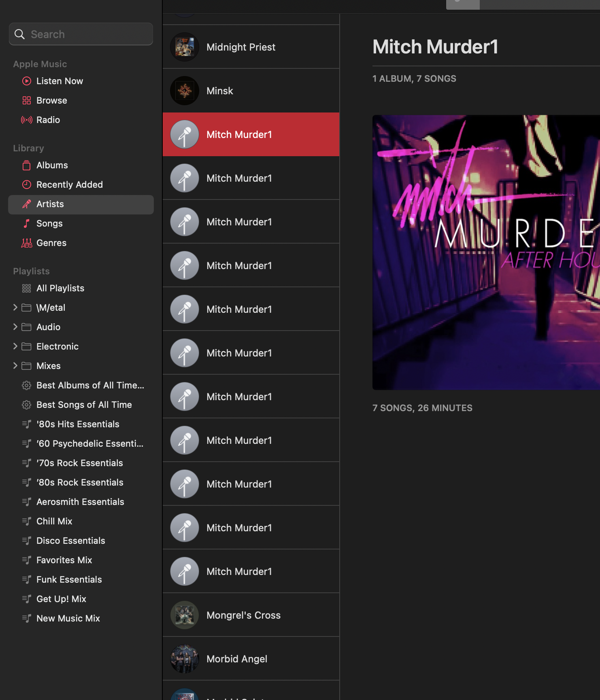600x700 pixels.
Task: Click Morbid Angel artist photo
Action: (185, 659)
